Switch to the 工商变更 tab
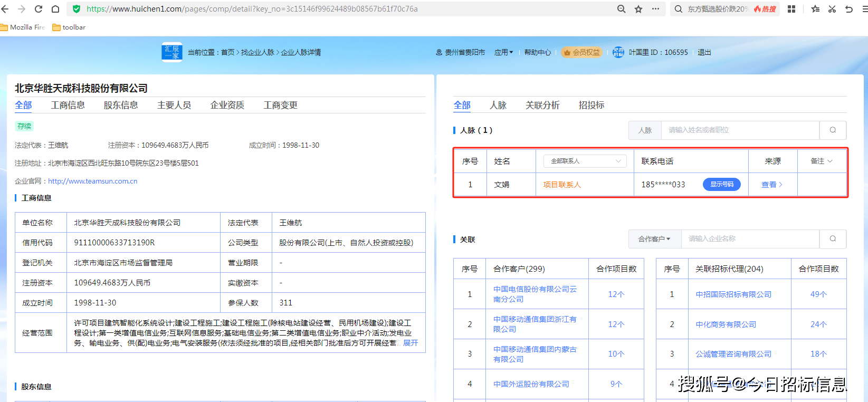The height and width of the screenshot is (402, 868). 281,105
